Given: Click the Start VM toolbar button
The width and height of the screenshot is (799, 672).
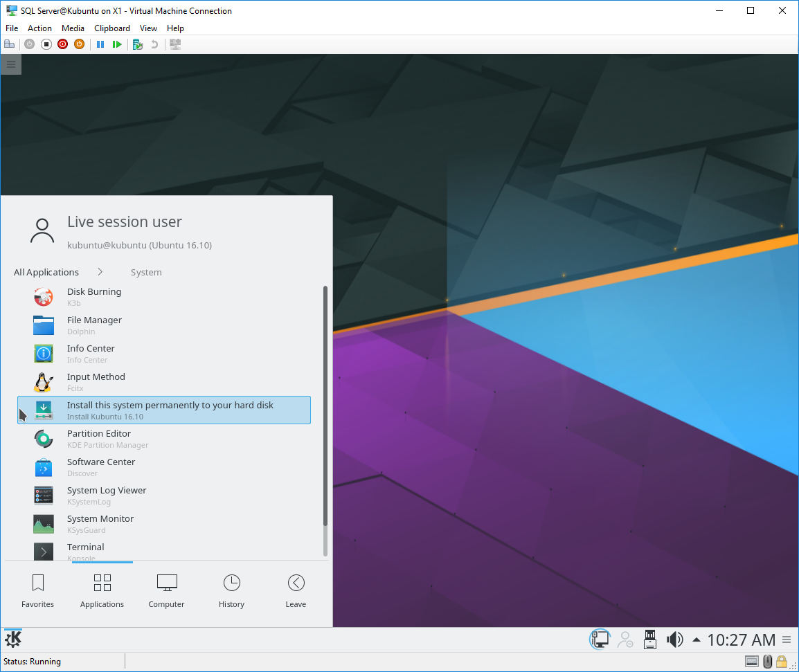Looking at the screenshot, I should coord(30,44).
